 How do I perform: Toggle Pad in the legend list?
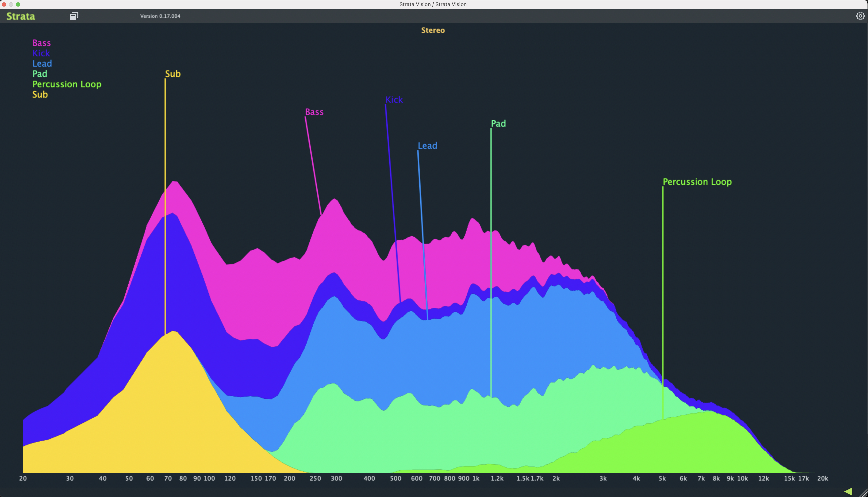click(40, 74)
